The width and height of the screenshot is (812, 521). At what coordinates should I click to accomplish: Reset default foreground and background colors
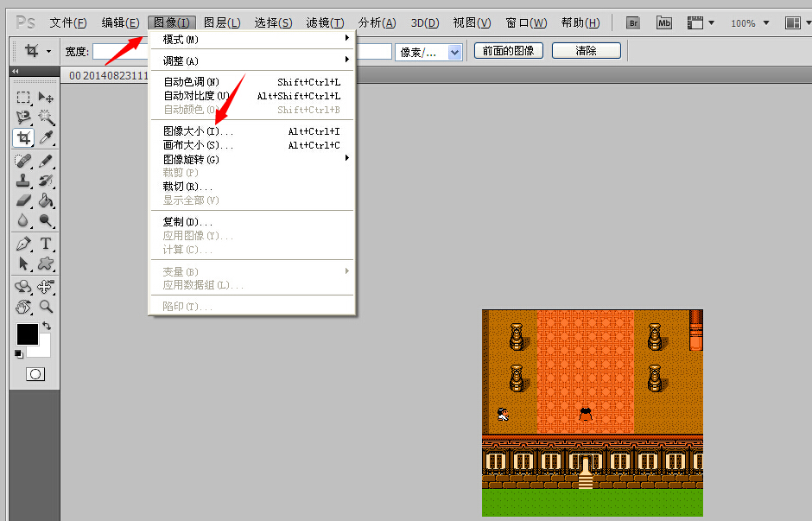click(x=19, y=353)
